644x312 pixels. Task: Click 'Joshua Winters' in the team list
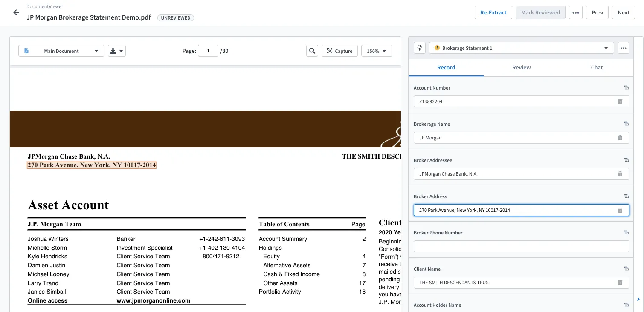pyautogui.click(x=48, y=239)
